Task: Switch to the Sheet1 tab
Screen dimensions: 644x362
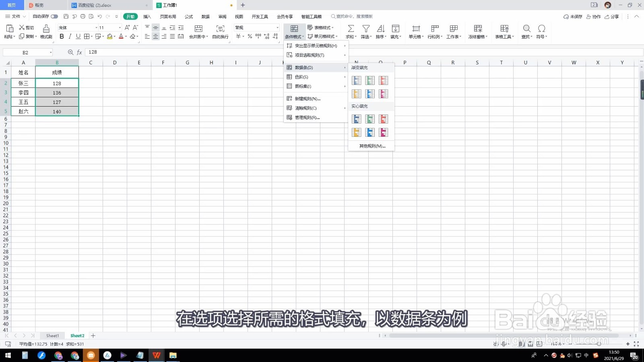Action: click(x=52, y=335)
